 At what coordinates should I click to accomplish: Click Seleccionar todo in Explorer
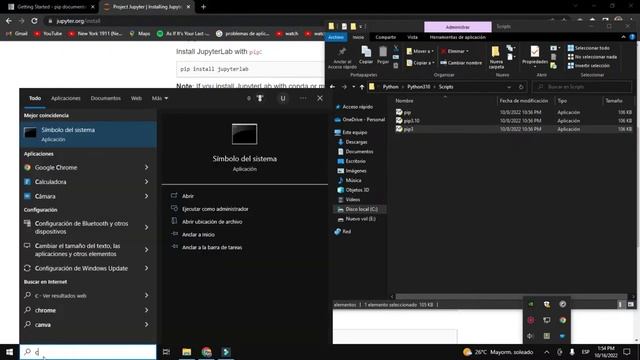point(588,48)
